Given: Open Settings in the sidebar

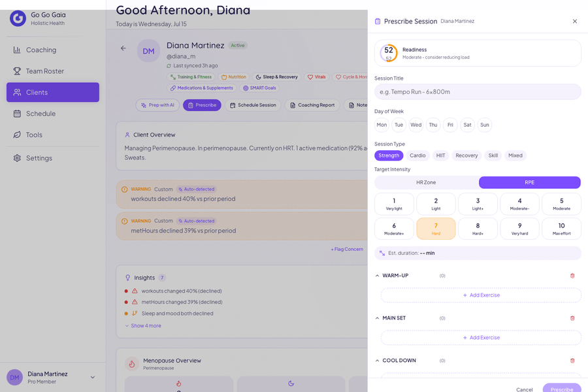Looking at the screenshot, I should tap(53, 158).
